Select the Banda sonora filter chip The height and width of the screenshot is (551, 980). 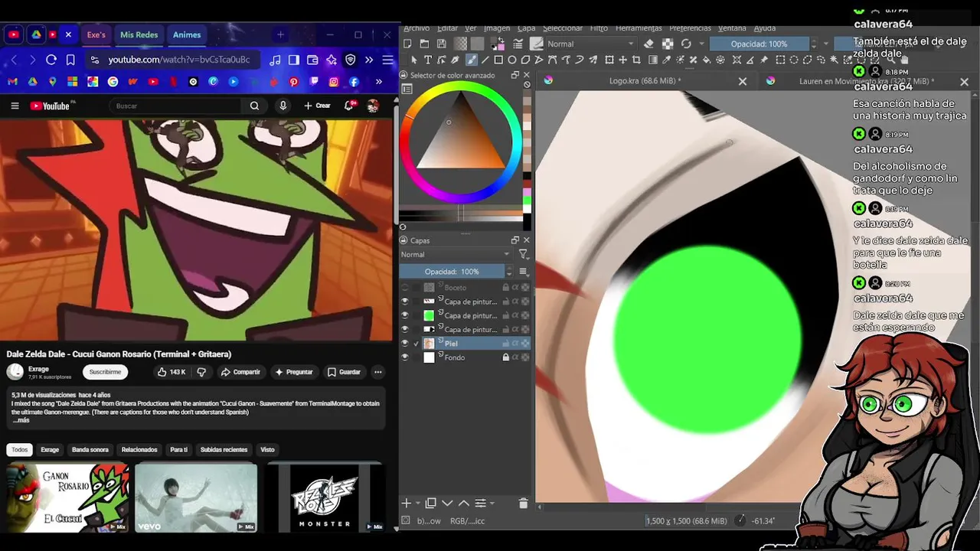(90, 449)
